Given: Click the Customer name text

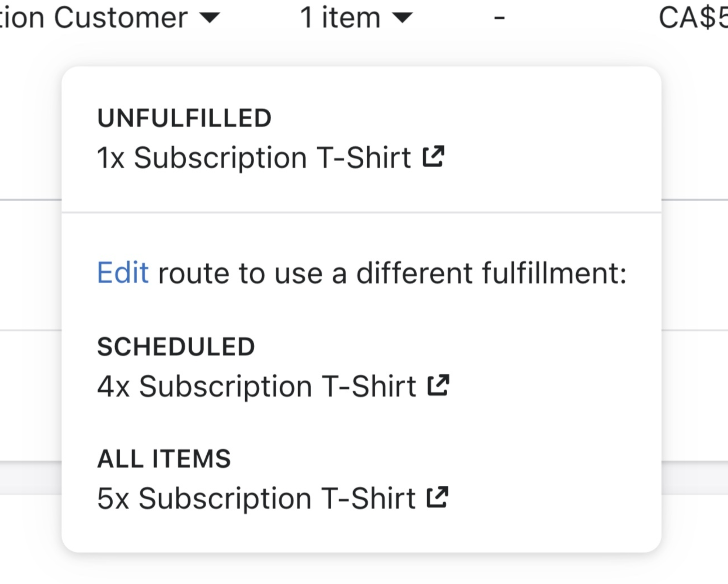Looking at the screenshot, I should click(95, 18).
